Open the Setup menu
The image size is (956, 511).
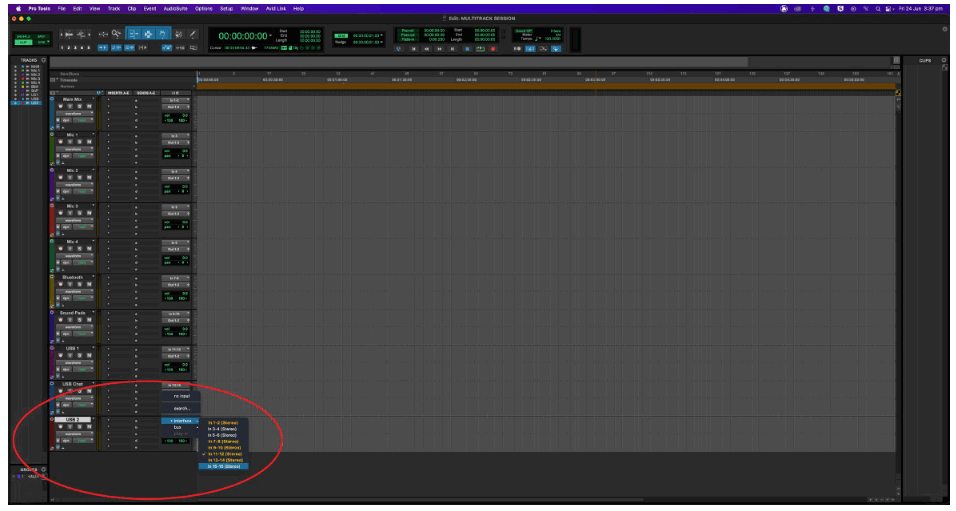click(x=227, y=9)
